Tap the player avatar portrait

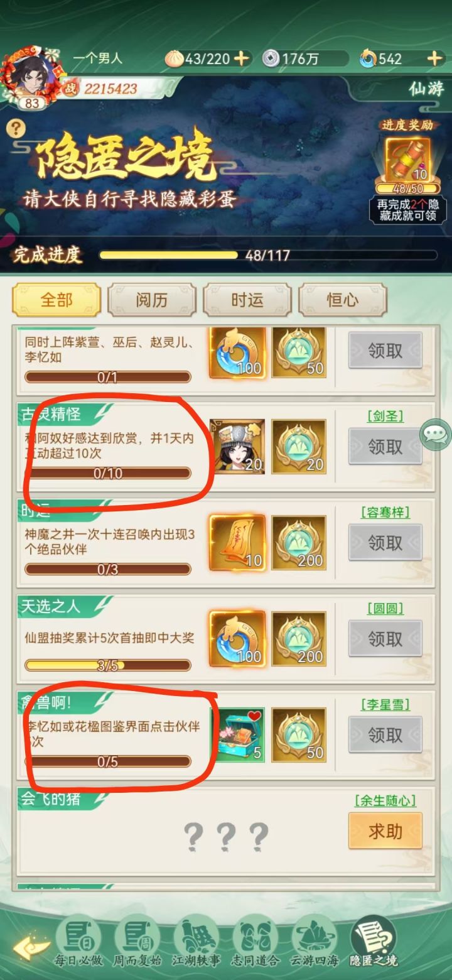click(32, 77)
